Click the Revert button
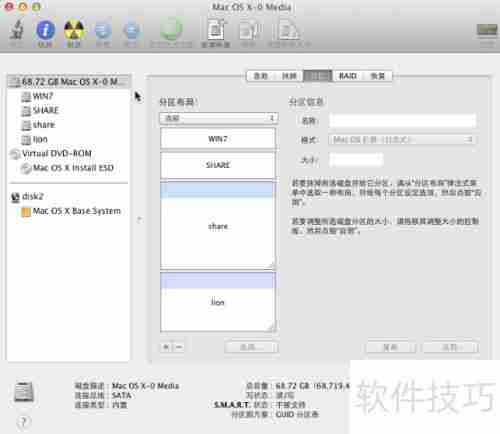The height and width of the screenshot is (434, 500). click(x=391, y=347)
